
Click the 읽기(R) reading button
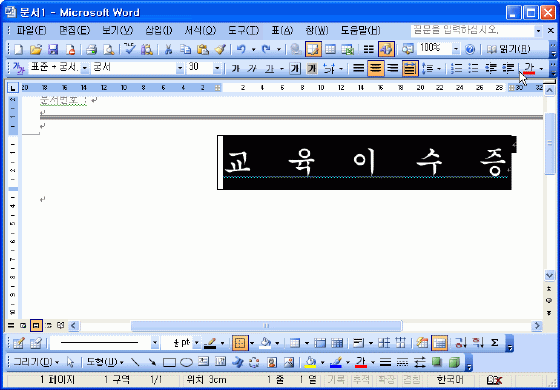(x=509, y=49)
